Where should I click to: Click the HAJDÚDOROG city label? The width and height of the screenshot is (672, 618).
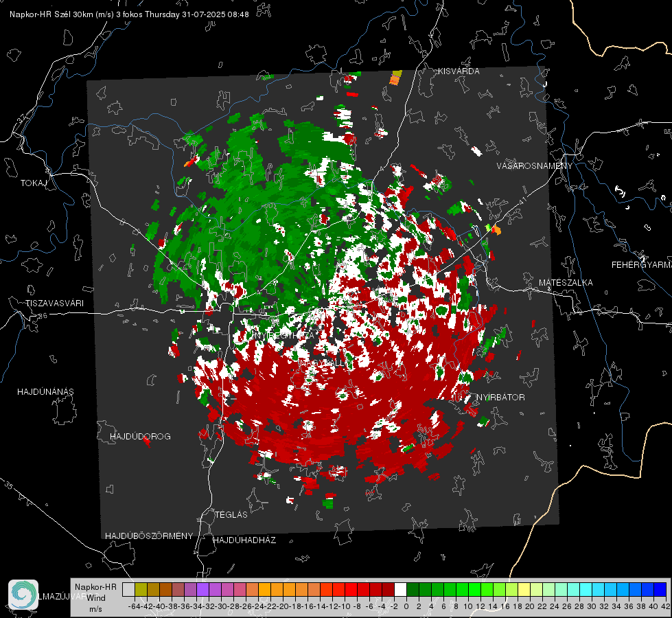pyautogui.click(x=140, y=436)
